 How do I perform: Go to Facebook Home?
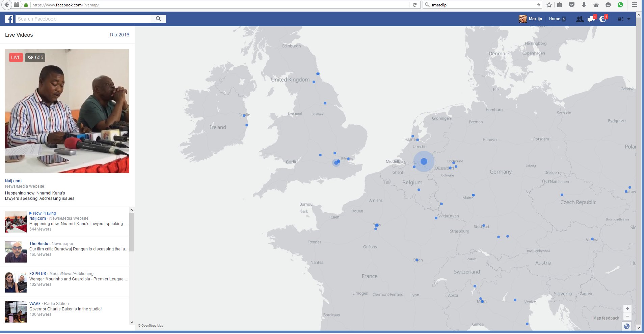coord(555,19)
